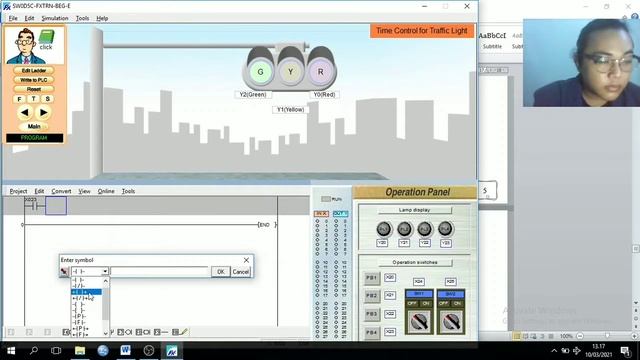Click the F button in the remote control panel
This screenshot has width=640, height=360.
19,99
